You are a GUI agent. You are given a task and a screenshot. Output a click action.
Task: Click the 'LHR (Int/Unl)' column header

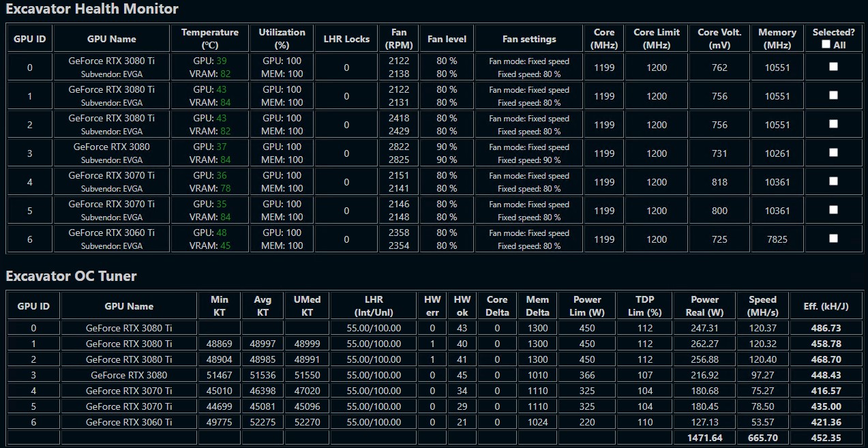point(374,306)
